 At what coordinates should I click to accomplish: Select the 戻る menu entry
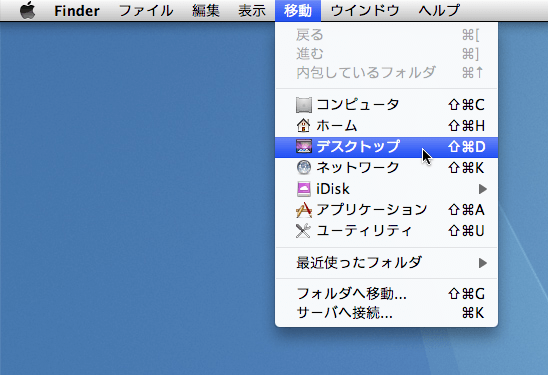coord(387,35)
